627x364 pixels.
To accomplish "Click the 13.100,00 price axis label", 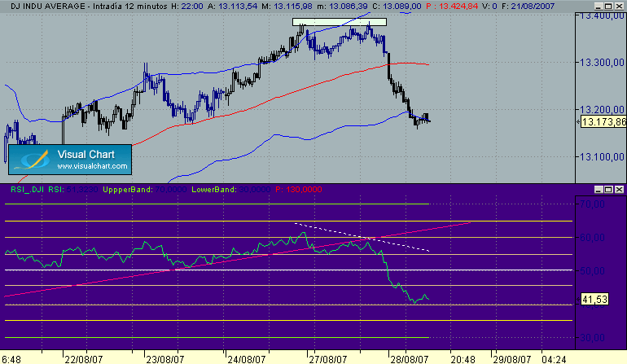I will pyautogui.click(x=602, y=157).
